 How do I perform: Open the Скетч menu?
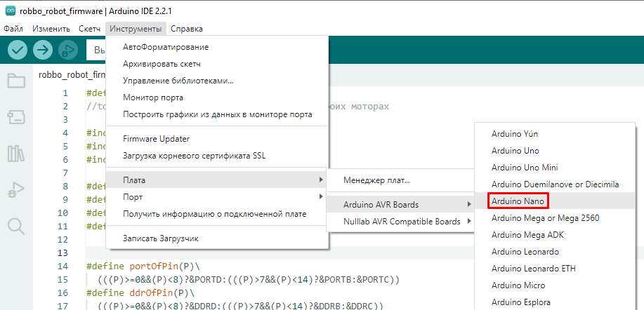coord(89,29)
